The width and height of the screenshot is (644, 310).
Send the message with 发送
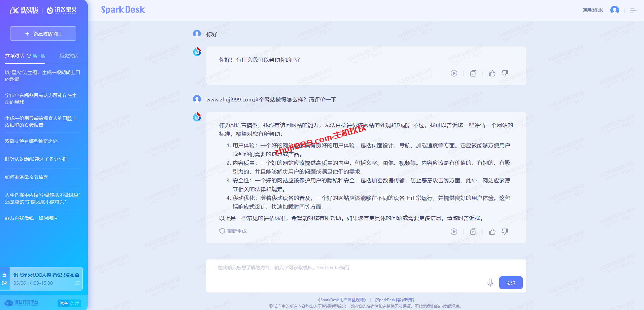click(511, 283)
